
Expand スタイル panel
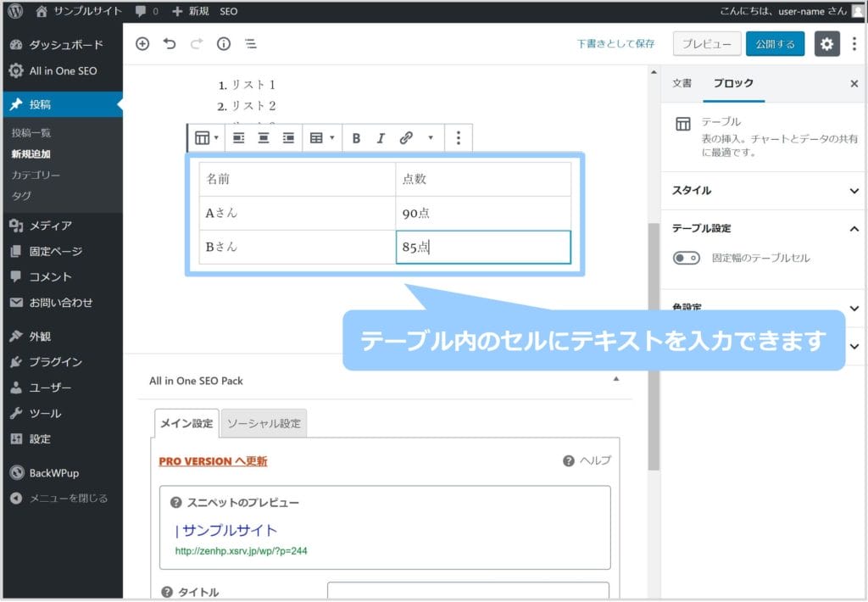click(763, 191)
